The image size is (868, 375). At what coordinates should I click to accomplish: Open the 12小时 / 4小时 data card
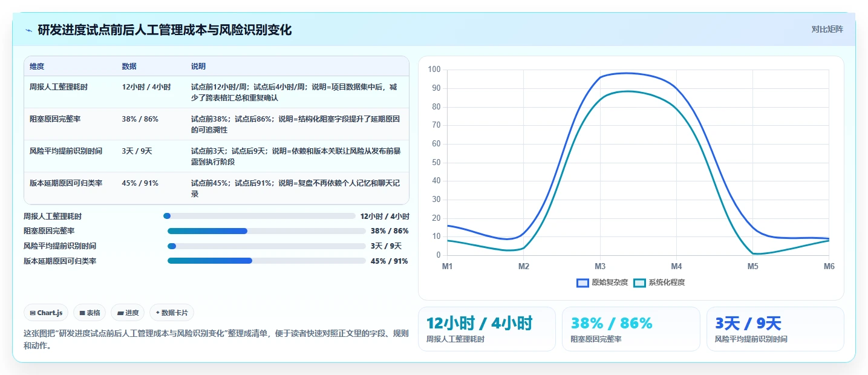point(487,329)
